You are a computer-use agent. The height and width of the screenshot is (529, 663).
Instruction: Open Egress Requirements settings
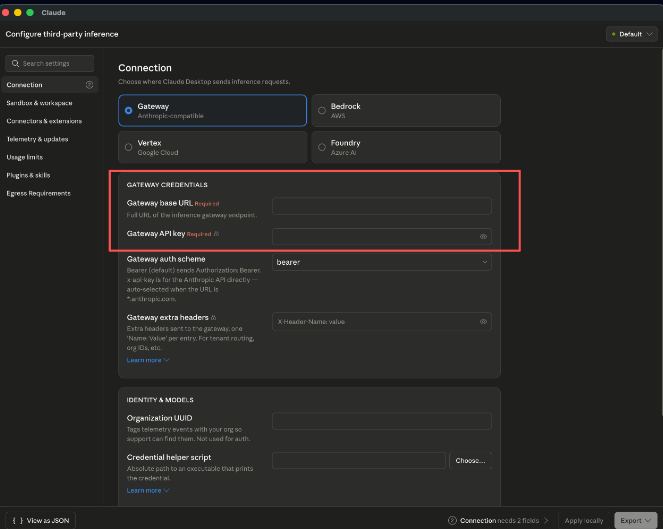(38, 193)
